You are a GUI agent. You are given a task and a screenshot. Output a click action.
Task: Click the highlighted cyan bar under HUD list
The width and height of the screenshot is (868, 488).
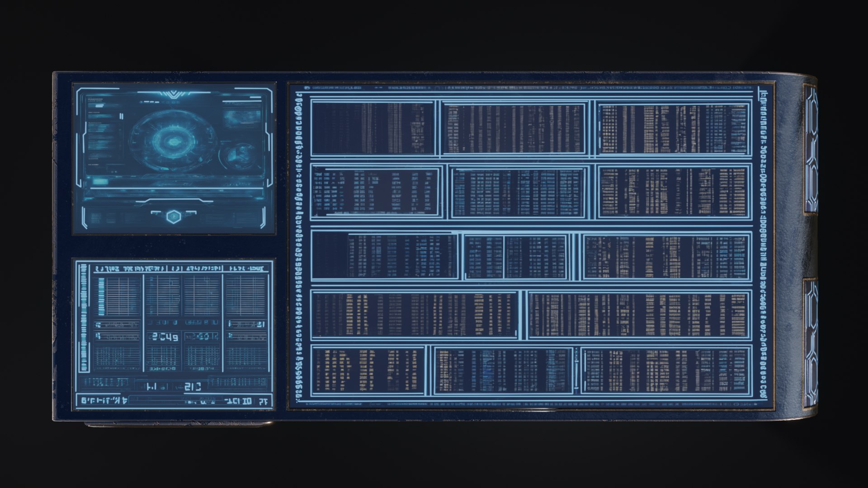(x=100, y=181)
